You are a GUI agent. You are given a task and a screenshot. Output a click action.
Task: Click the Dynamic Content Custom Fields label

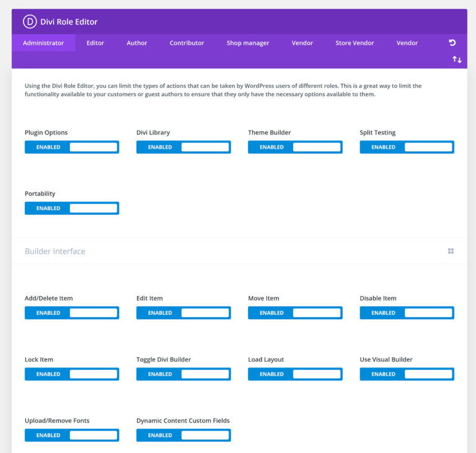point(183,421)
